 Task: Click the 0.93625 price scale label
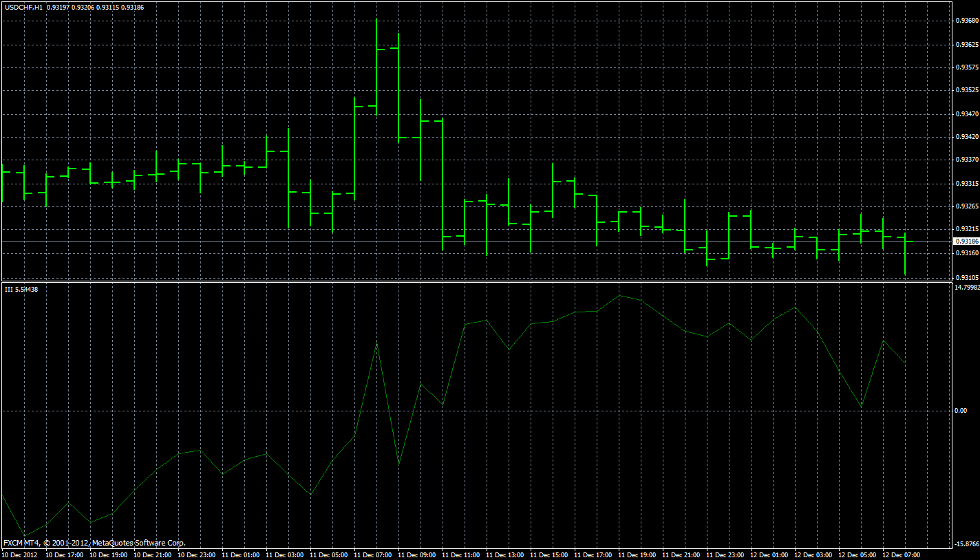pyautogui.click(x=967, y=45)
